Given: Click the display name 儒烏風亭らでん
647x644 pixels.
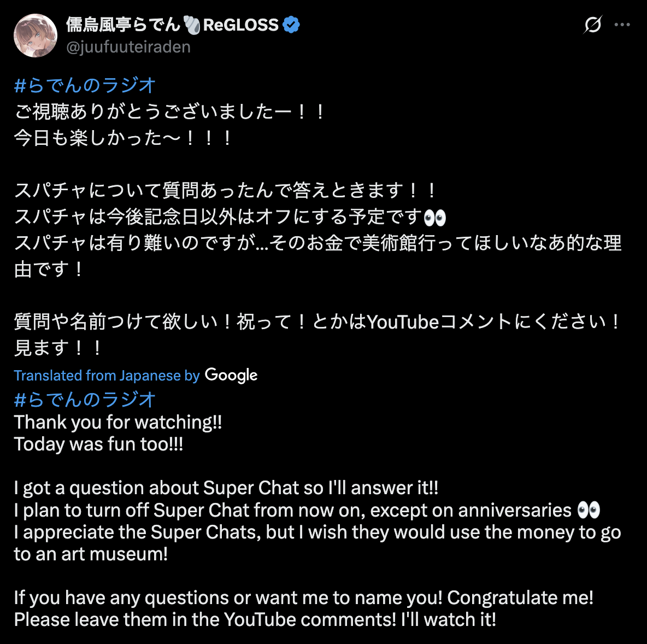Looking at the screenshot, I should (123, 25).
